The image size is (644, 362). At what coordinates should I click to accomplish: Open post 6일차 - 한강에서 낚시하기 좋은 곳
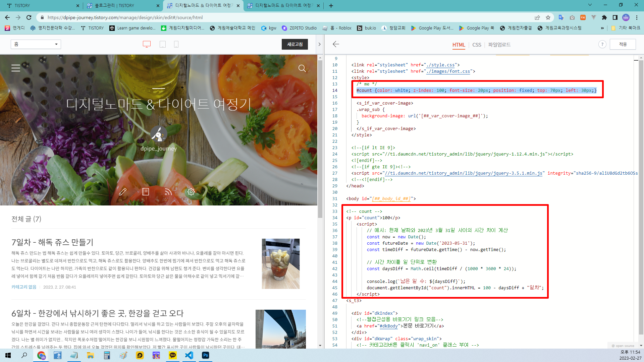(98, 313)
